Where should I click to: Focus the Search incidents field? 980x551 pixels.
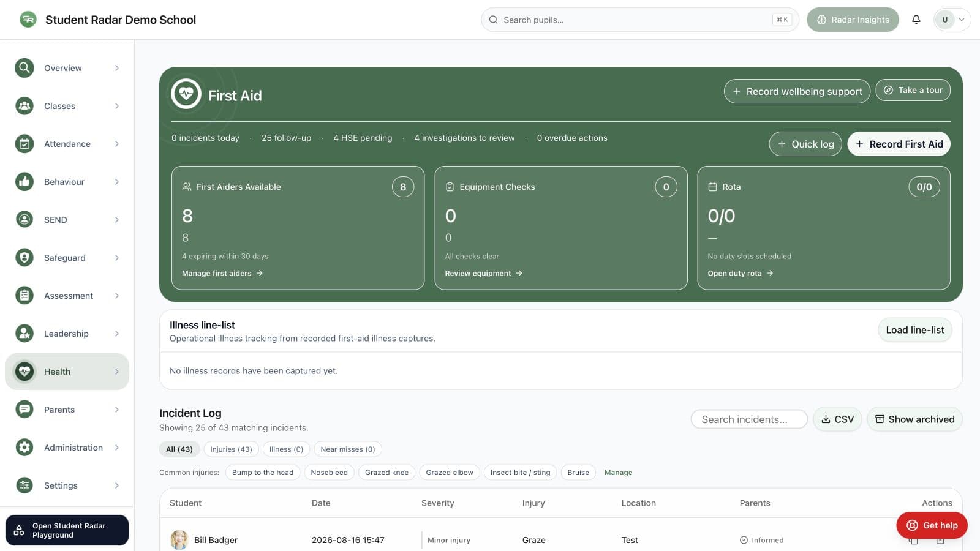749,419
